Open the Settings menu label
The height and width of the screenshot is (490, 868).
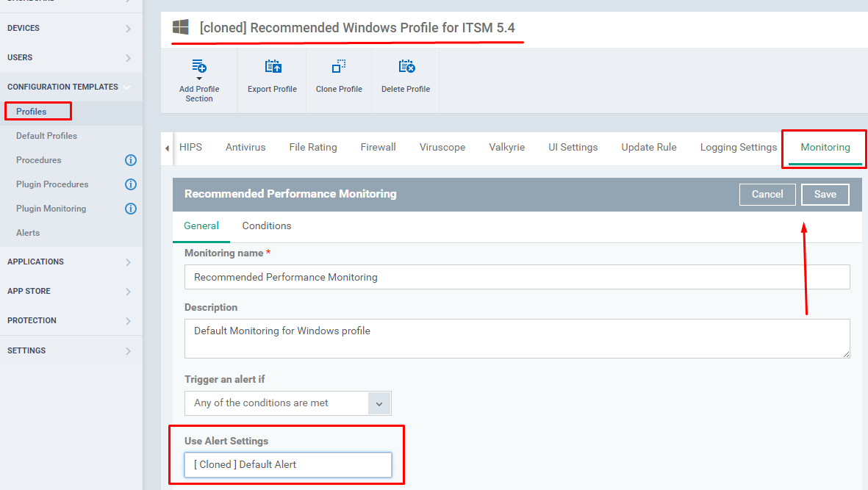(x=26, y=351)
